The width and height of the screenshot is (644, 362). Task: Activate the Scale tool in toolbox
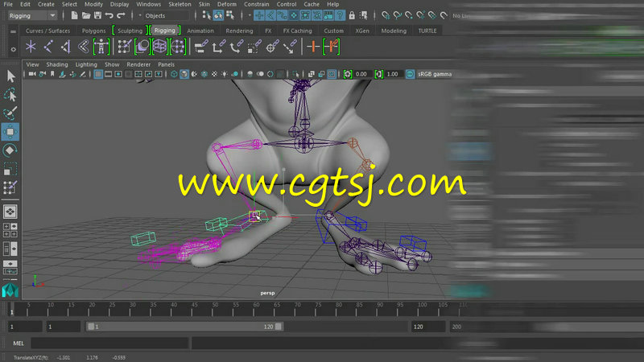[x=10, y=169]
